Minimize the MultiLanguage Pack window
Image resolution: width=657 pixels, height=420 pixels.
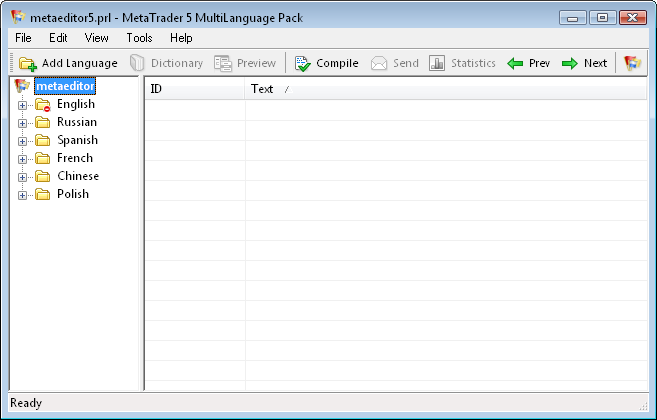click(572, 18)
